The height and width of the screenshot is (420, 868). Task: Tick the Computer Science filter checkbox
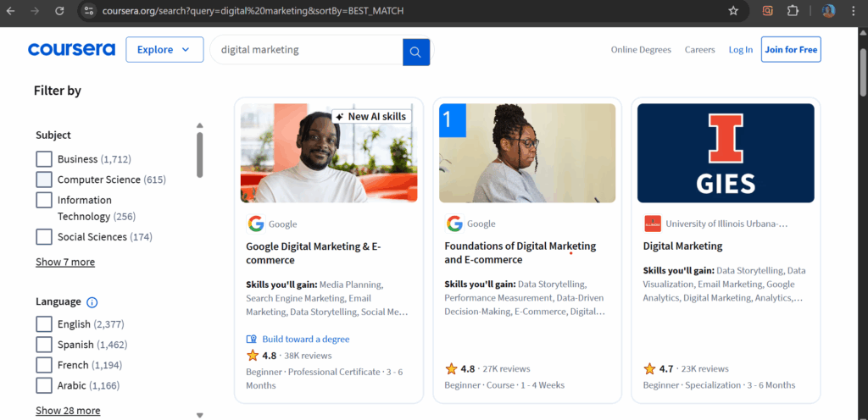pos(44,180)
